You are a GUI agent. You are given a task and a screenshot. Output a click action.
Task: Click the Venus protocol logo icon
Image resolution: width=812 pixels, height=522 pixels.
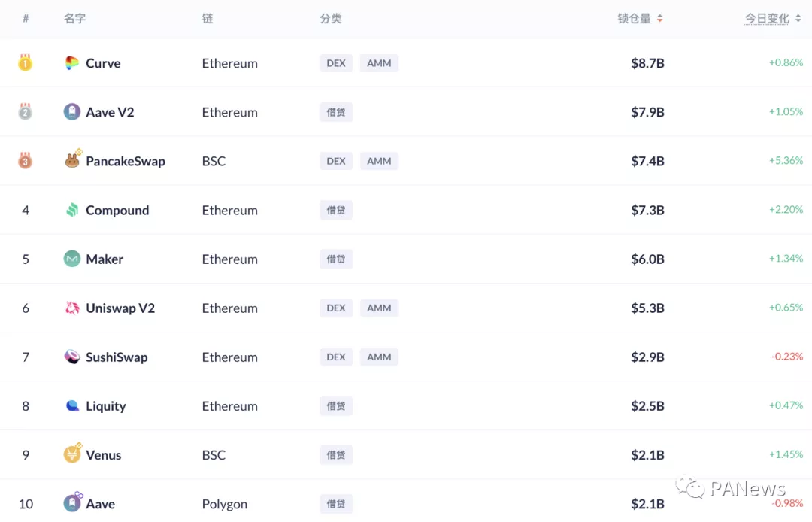(72, 454)
